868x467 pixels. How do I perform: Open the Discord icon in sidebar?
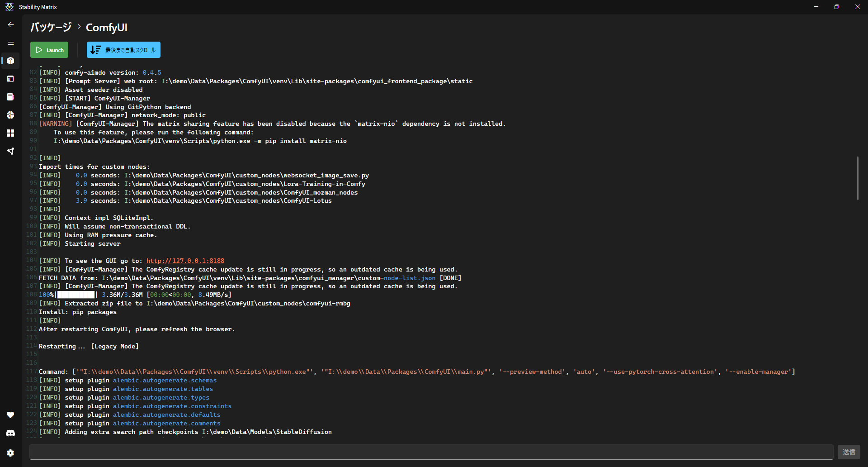10,434
